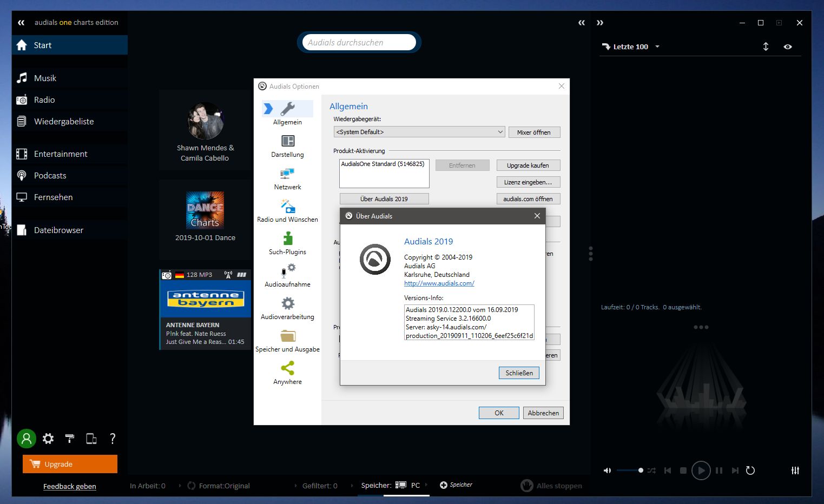Image resolution: width=824 pixels, height=504 pixels.
Task: Start playback with play button
Action: tap(701, 470)
